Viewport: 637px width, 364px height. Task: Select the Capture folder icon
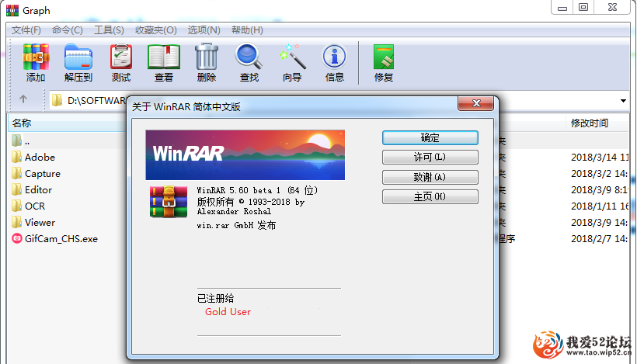16,173
